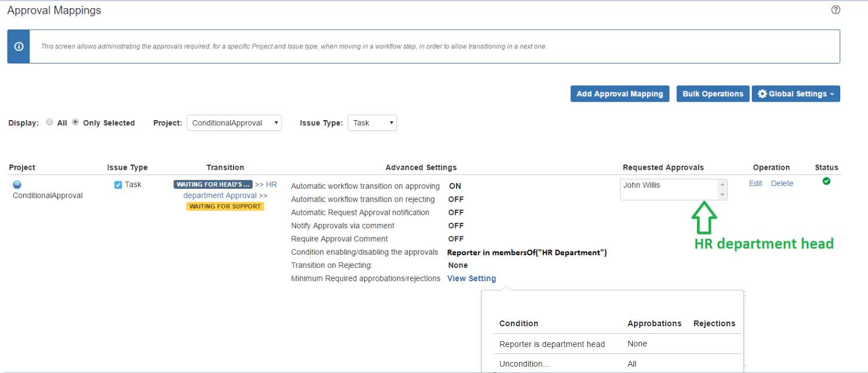The image size is (868, 373).
Task: Expand the Global Settings dropdown menu
Action: 796,94
